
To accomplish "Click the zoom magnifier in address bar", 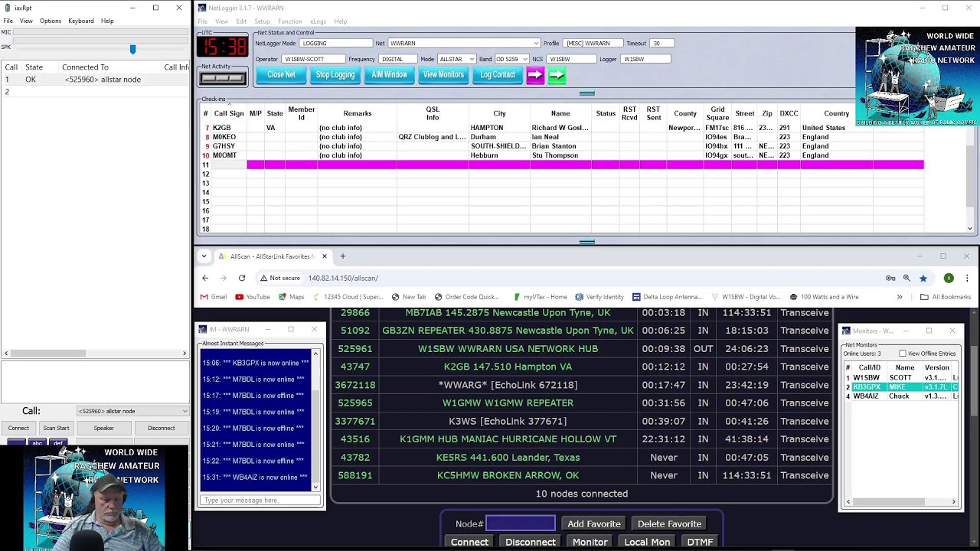I will (x=906, y=278).
